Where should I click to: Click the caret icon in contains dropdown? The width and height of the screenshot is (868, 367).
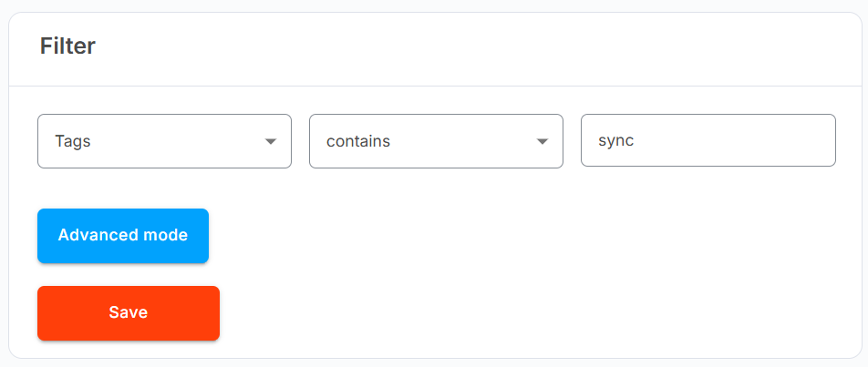pos(542,142)
